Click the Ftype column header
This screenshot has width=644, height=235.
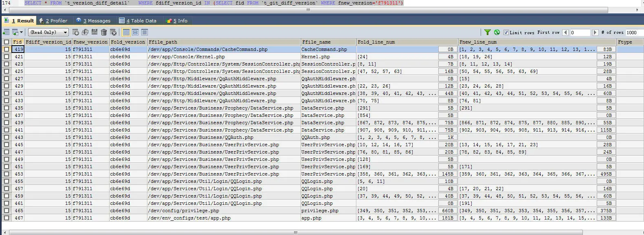[630, 42]
